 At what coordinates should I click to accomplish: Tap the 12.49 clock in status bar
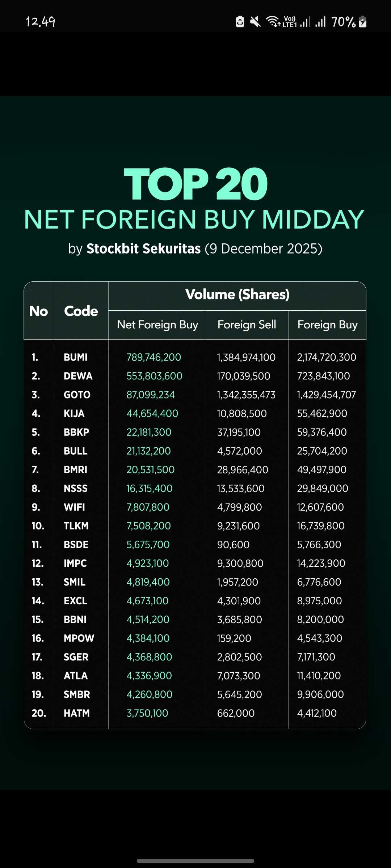[41, 22]
